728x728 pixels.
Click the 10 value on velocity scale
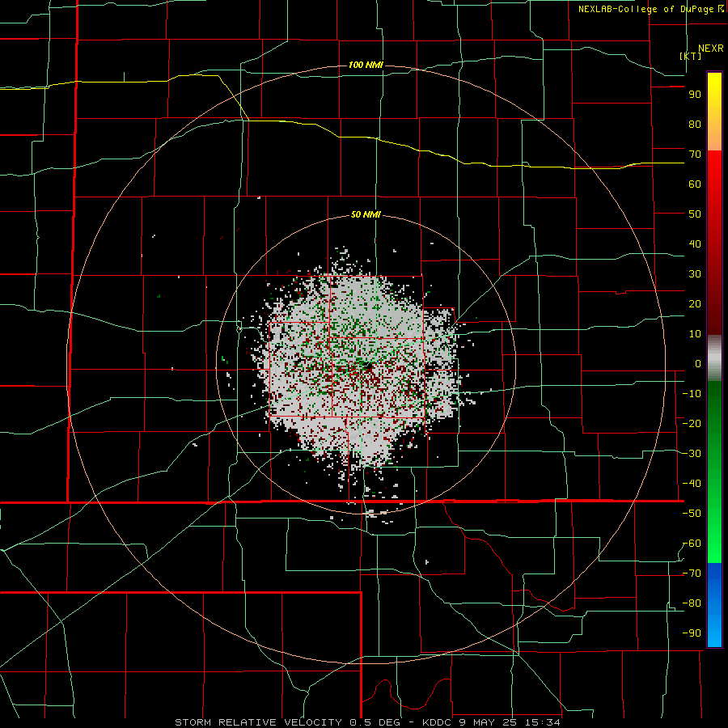click(x=695, y=334)
